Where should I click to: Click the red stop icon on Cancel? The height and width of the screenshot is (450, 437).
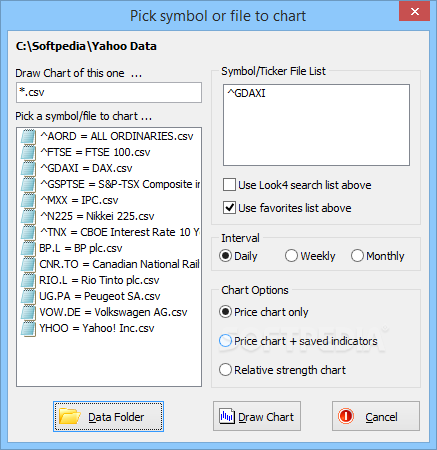click(x=346, y=416)
